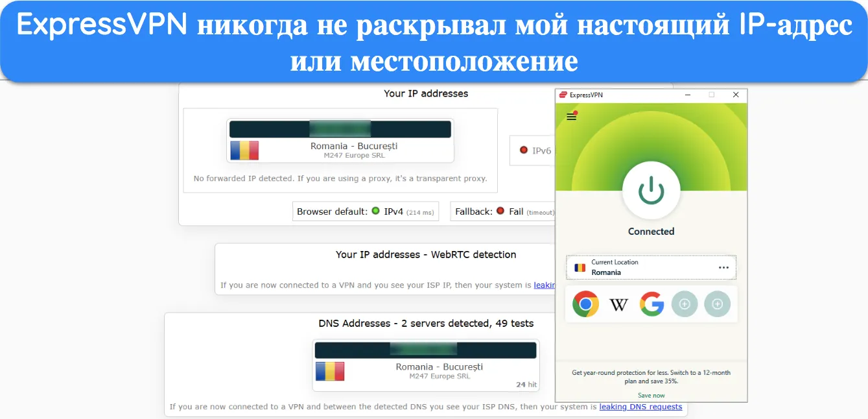Open the ExpressVPN hamburger menu
Screen dimensions: 868x419
click(x=571, y=117)
